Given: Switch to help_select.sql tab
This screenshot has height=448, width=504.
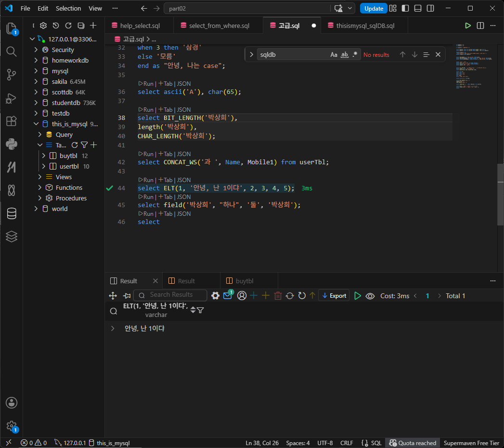Looking at the screenshot, I should point(139,26).
